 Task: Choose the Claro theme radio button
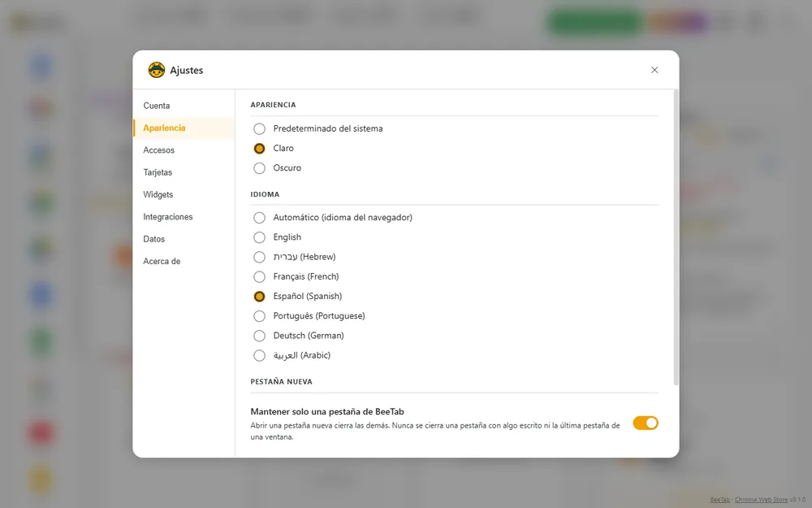click(x=260, y=148)
